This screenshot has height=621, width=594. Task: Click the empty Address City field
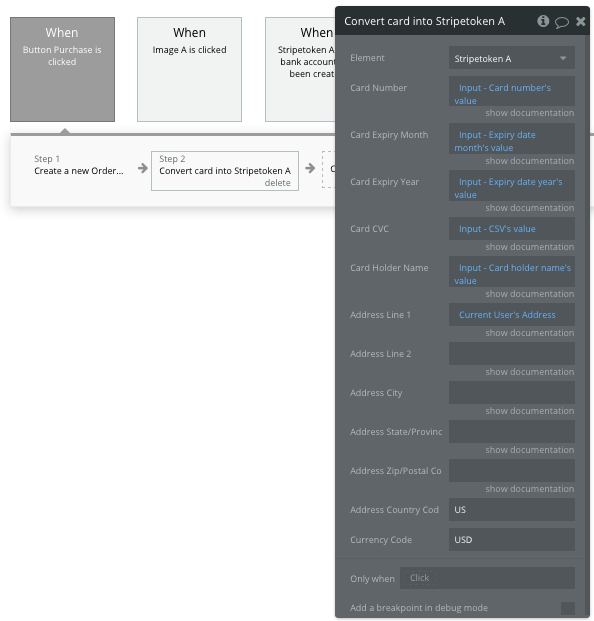click(512, 392)
